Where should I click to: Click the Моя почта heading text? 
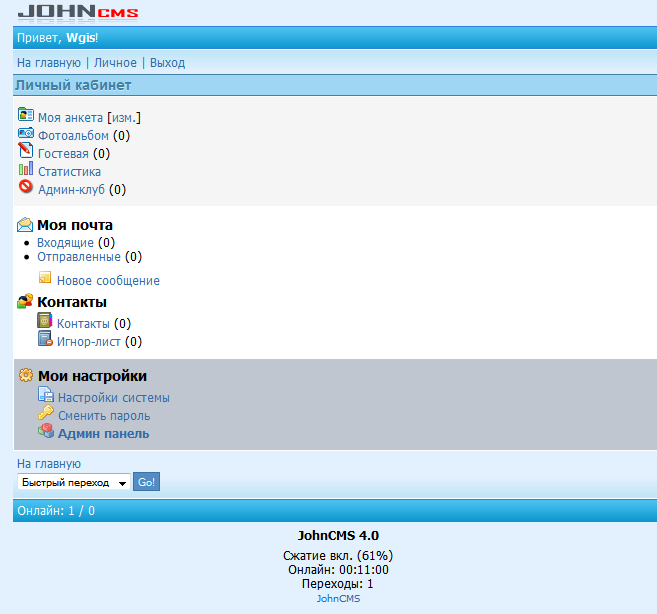tap(75, 225)
